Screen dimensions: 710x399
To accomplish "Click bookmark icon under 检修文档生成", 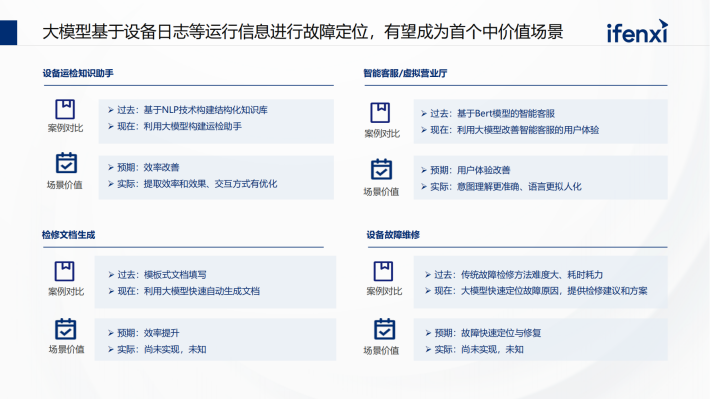I will [64, 271].
